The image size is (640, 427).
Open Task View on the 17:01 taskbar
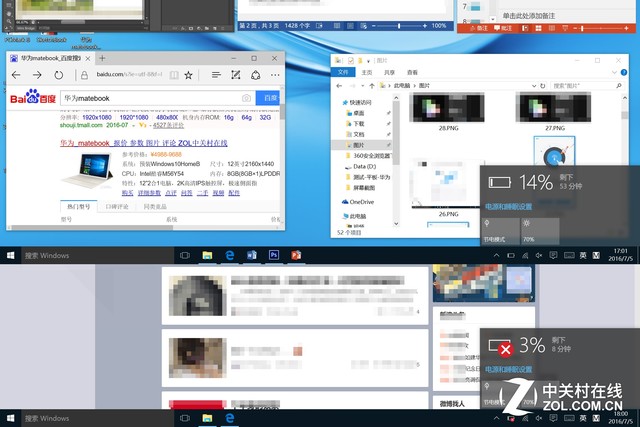[x=185, y=256]
